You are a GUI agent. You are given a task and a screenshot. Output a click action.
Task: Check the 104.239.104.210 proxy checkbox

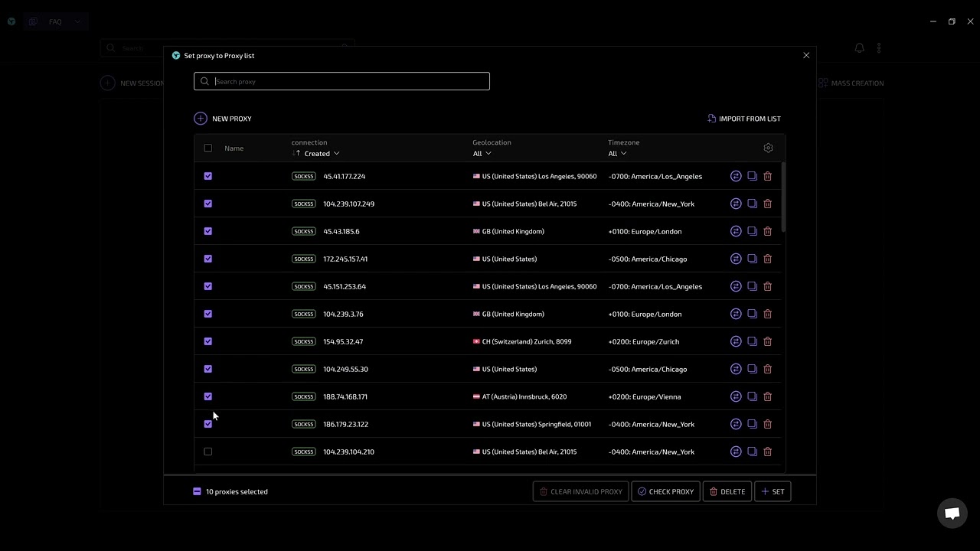208,452
